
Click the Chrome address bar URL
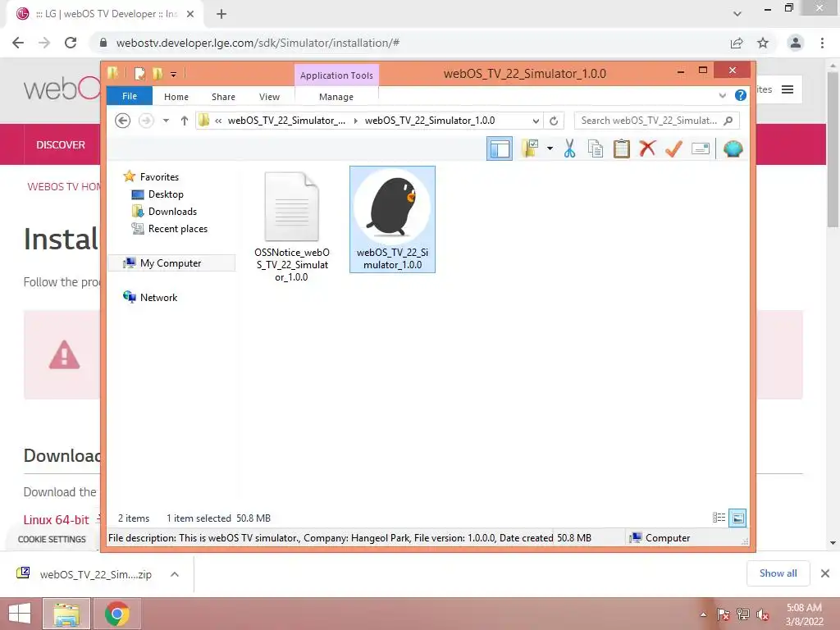tap(258, 43)
